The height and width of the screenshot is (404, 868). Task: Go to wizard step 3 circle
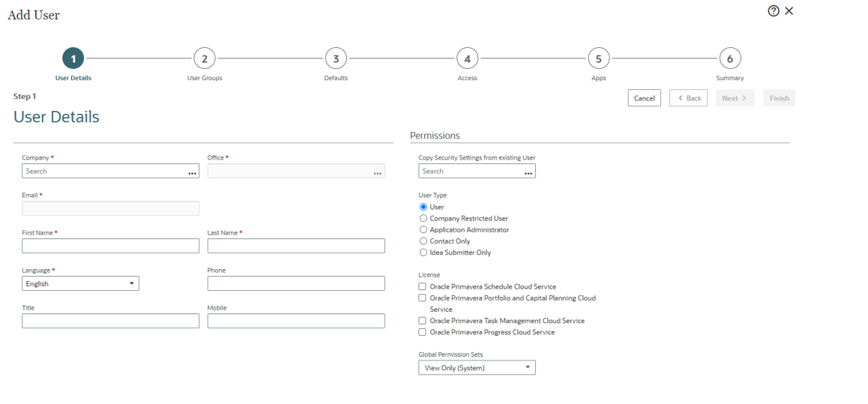336,58
